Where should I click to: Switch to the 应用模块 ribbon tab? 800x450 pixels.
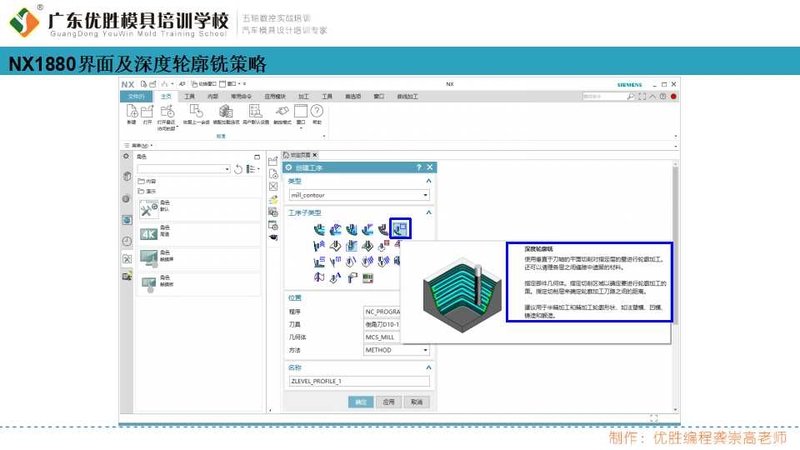click(x=275, y=96)
